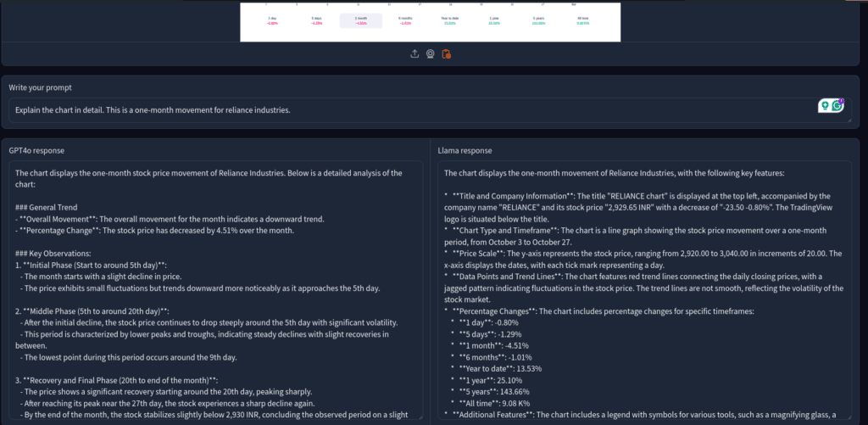The height and width of the screenshot is (425, 868).
Task: Grab the Llama response resize handle
Action: pyautogui.click(x=849, y=417)
